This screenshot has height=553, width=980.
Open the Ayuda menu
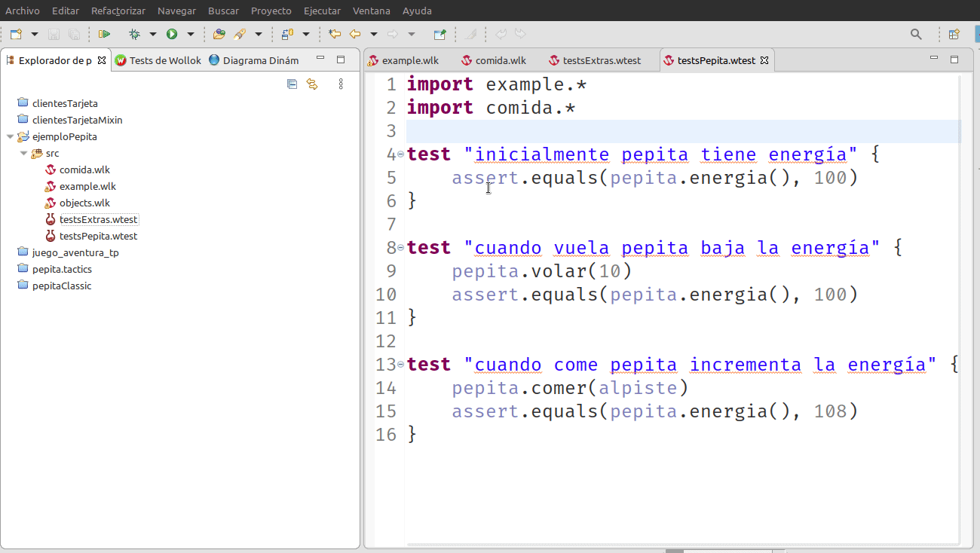tap(418, 11)
